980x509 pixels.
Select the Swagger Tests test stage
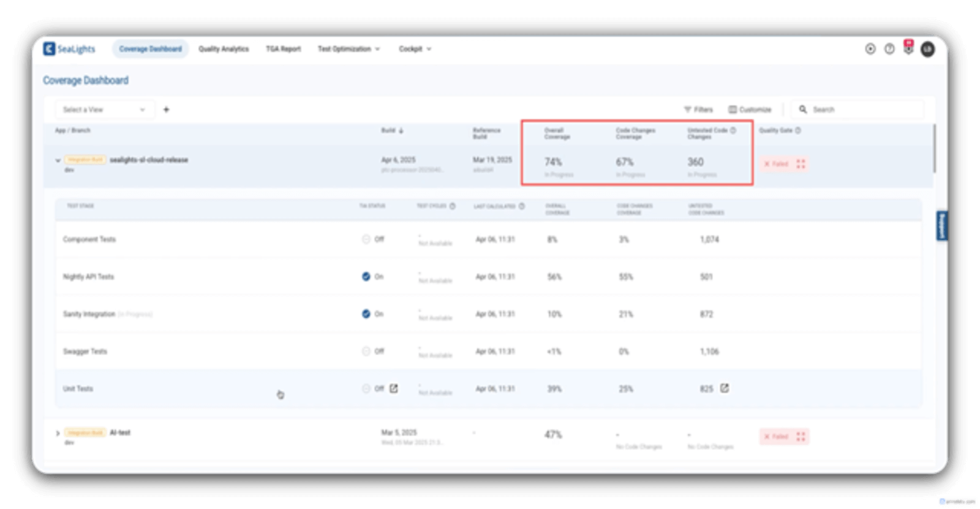click(85, 352)
